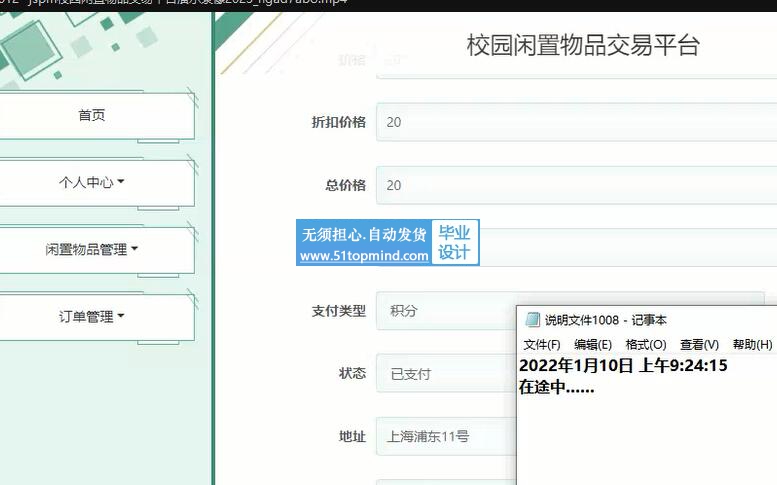Click the 说明文件1008 - 记事本 title bar
Viewport: 777px width, 485px height.
click(647, 320)
